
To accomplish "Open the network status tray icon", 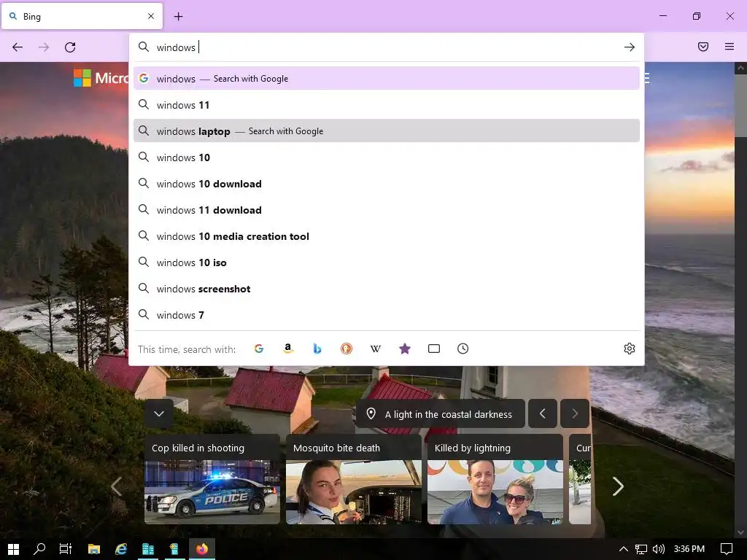I will tap(640, 549).
